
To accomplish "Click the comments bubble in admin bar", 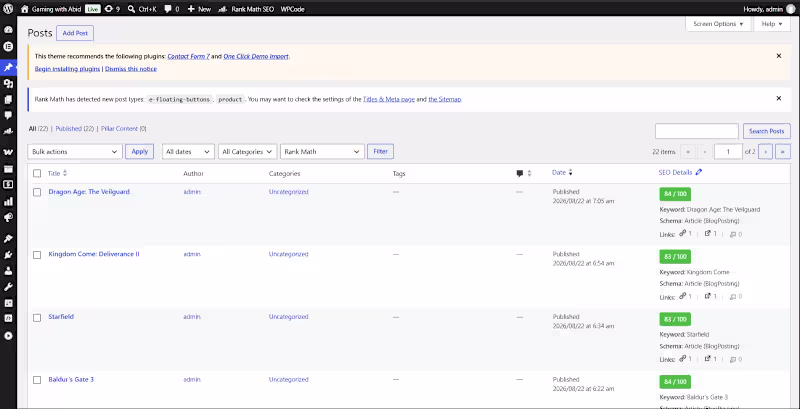I will [x=168, y=9].
